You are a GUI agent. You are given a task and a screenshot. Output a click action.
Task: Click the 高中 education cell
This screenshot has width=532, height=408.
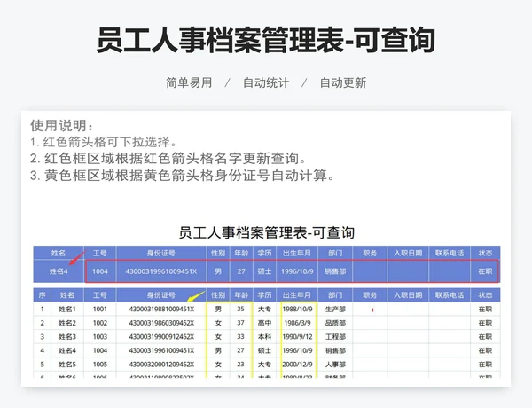click(264, 323)
